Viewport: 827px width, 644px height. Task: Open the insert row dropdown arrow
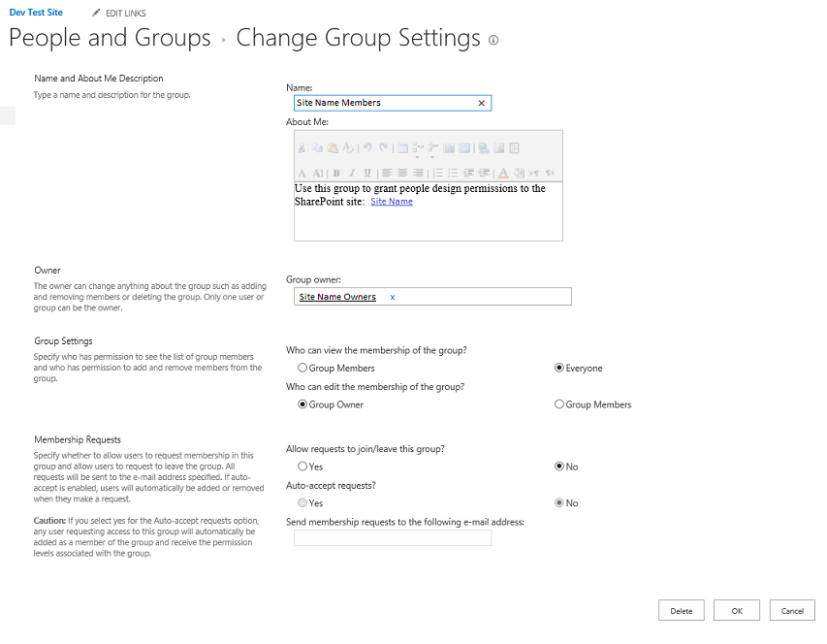point(417,156)
